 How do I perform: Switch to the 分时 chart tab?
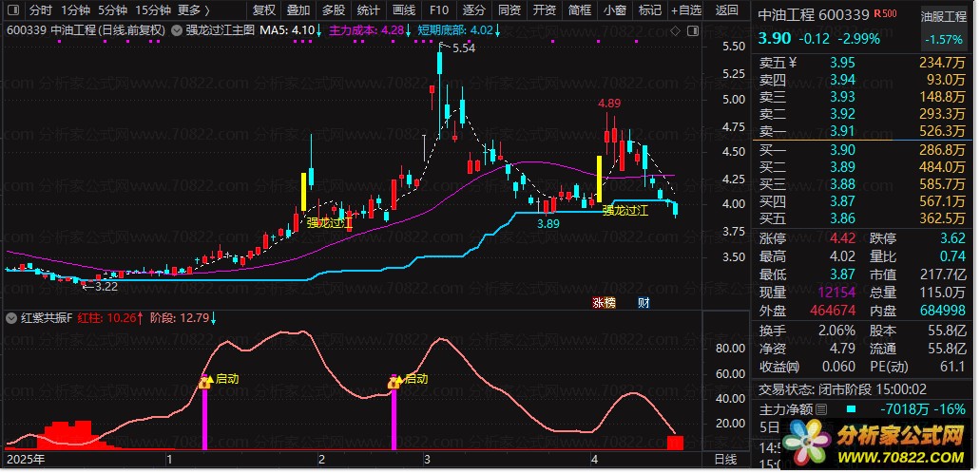41,10
